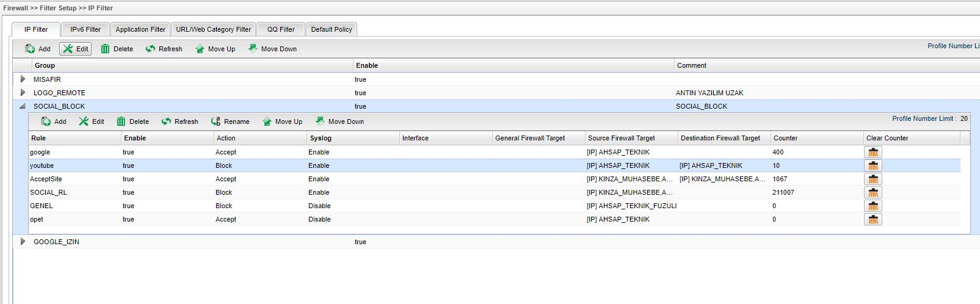
Task: Click Rename in the SOCIAL_BLOCK rule toolbar
Action: point(230,121)
